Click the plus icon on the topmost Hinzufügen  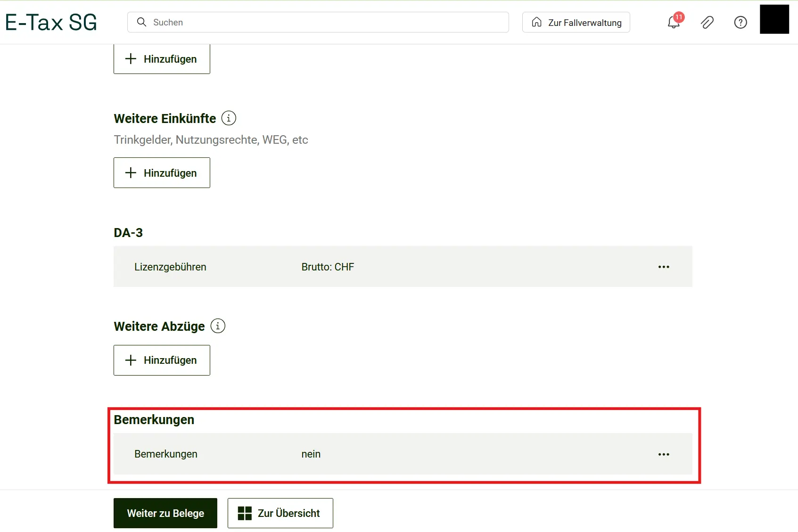[130, 59]
